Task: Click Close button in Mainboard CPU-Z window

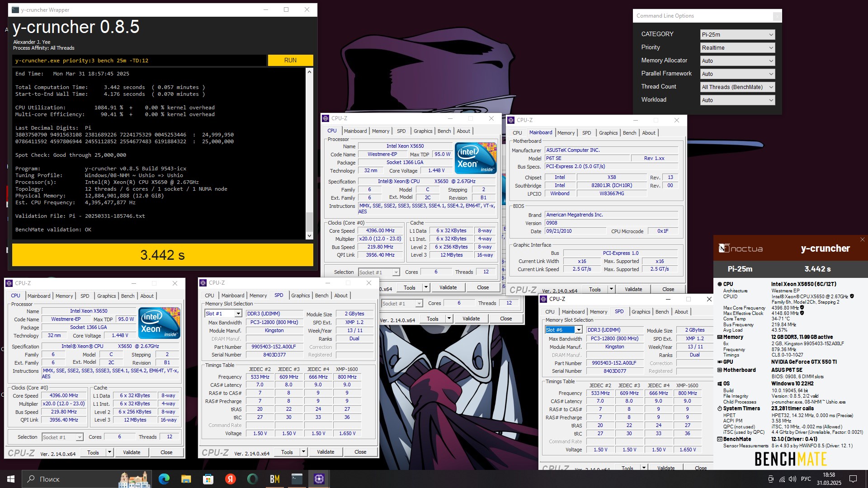Action: tap(668, 289)
